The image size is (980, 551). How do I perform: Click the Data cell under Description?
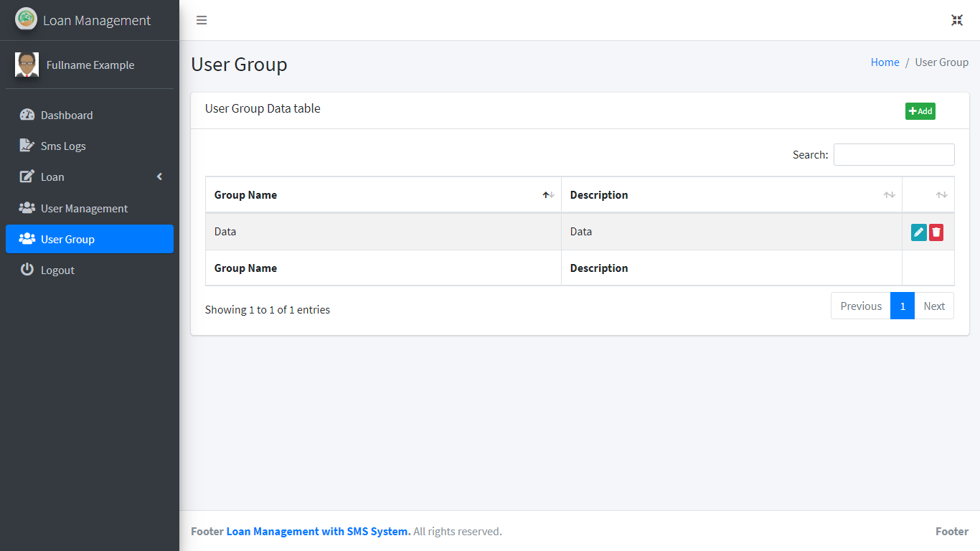click(732, 232)
